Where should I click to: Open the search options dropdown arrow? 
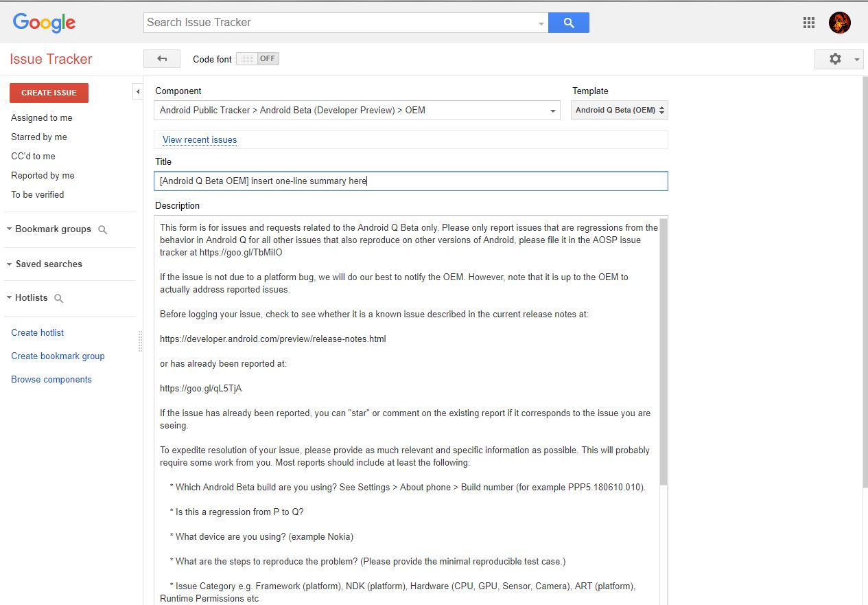pyautogui.click(x=541, y=23)
